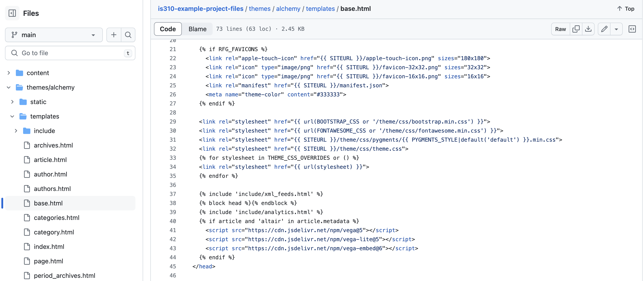Screen dimensions: 644x281
Task: Open more edit options dropdown arrow
Action: point(616,29)
